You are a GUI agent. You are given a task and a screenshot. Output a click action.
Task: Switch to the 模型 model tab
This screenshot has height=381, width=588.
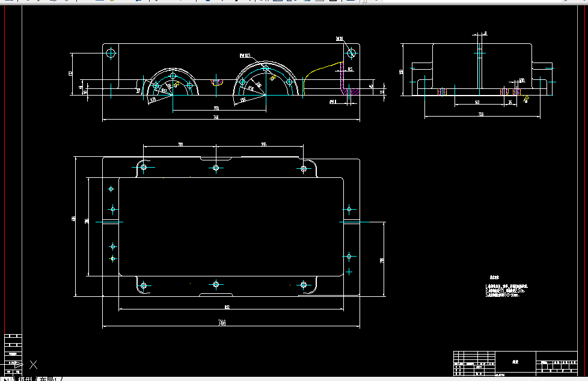pos(25,379)
